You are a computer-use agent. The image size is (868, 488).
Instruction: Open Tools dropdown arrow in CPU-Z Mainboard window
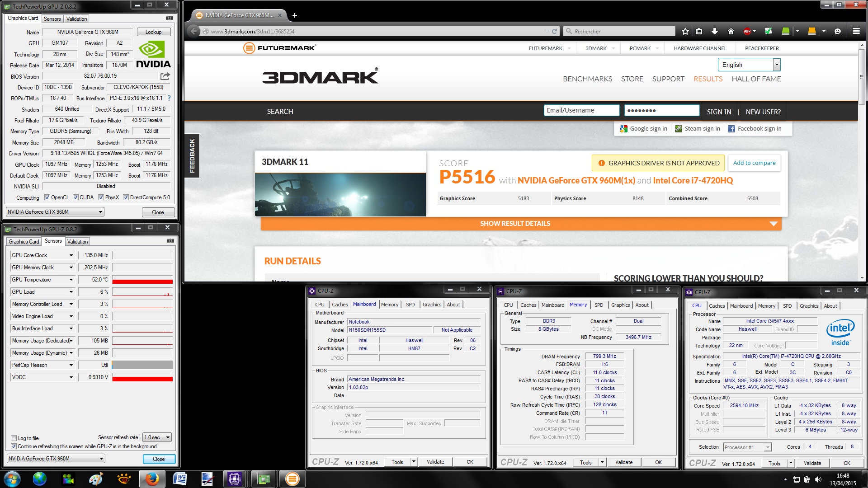(x=414, y=462)
